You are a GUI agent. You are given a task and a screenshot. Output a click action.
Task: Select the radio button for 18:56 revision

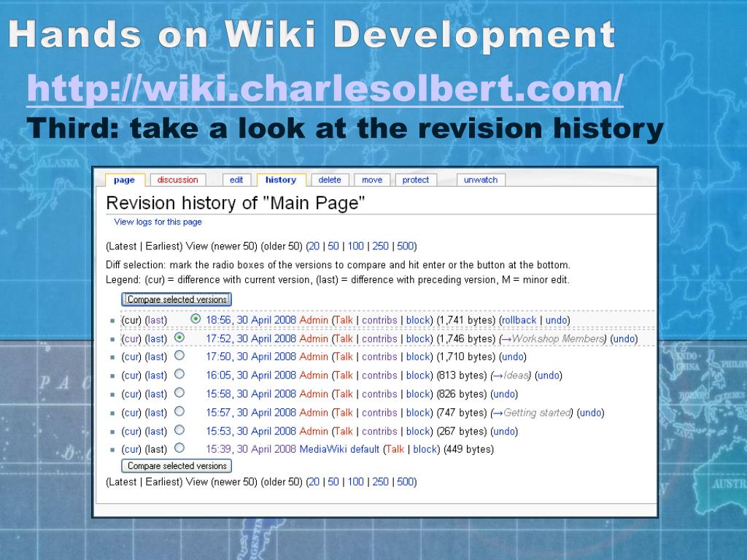(x=196, y=319)
